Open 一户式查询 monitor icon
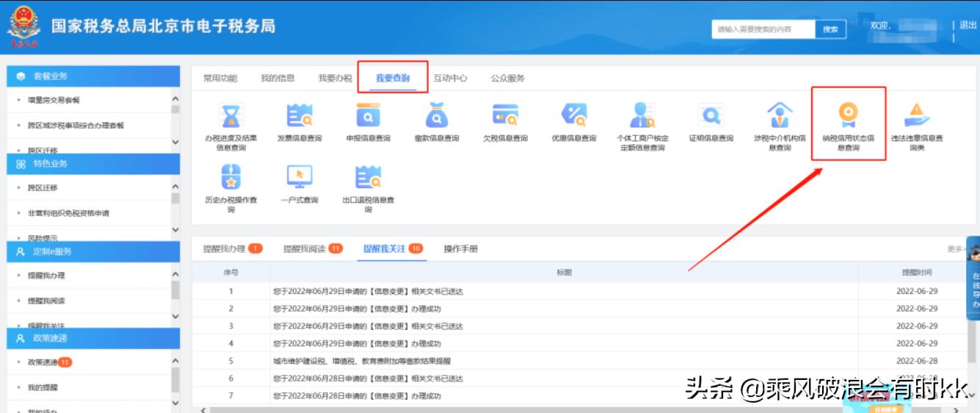The image size is (980, 413). [x=300, y=176]
